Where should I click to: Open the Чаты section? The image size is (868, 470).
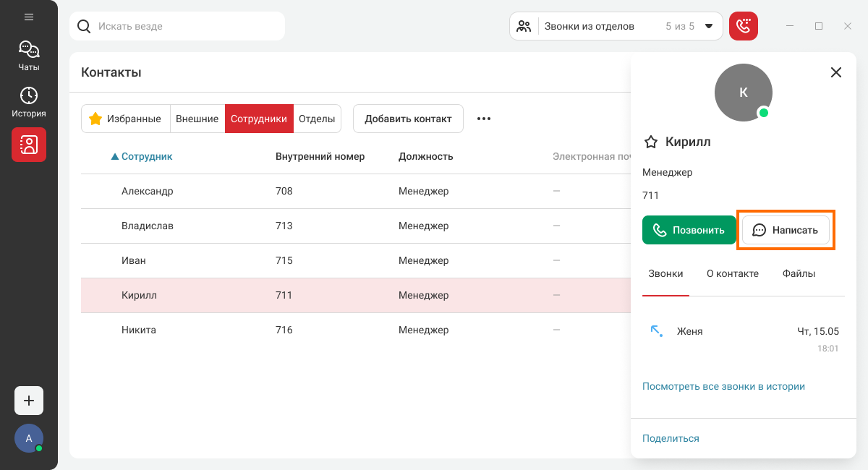(x=29, y=56)
